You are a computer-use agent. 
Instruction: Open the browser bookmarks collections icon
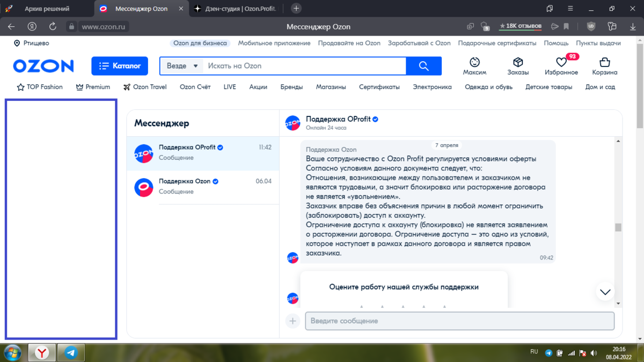(550, 9)
